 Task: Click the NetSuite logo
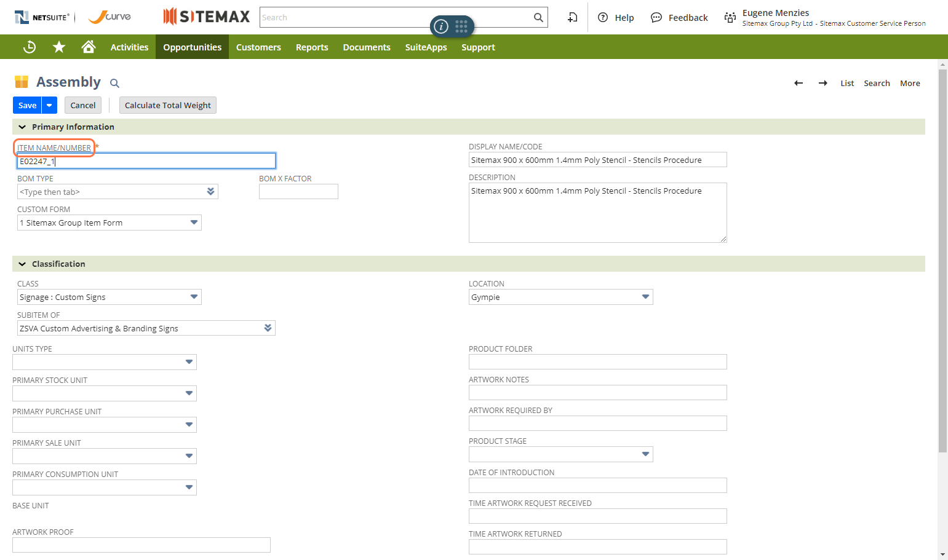coord(42,17)
